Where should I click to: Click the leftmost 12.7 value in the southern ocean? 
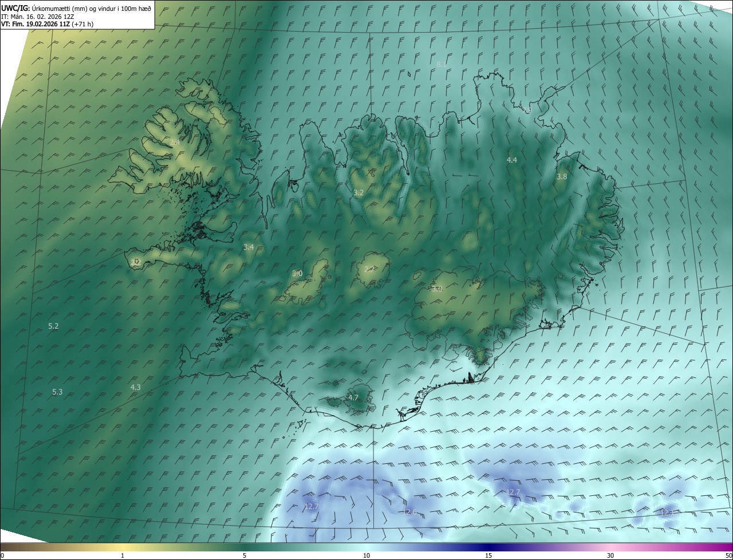pyautogui.click(x=312, y=506)
